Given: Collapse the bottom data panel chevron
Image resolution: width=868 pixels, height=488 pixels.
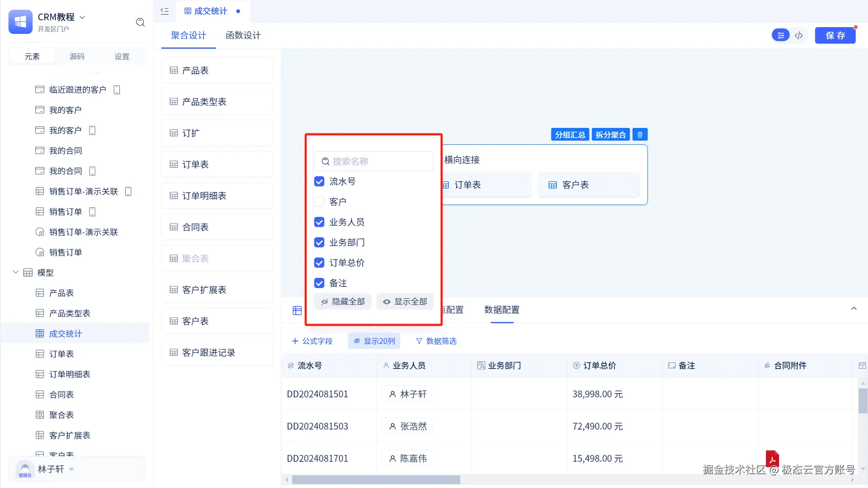Looking at the screenshot, I should click(854, 309).
